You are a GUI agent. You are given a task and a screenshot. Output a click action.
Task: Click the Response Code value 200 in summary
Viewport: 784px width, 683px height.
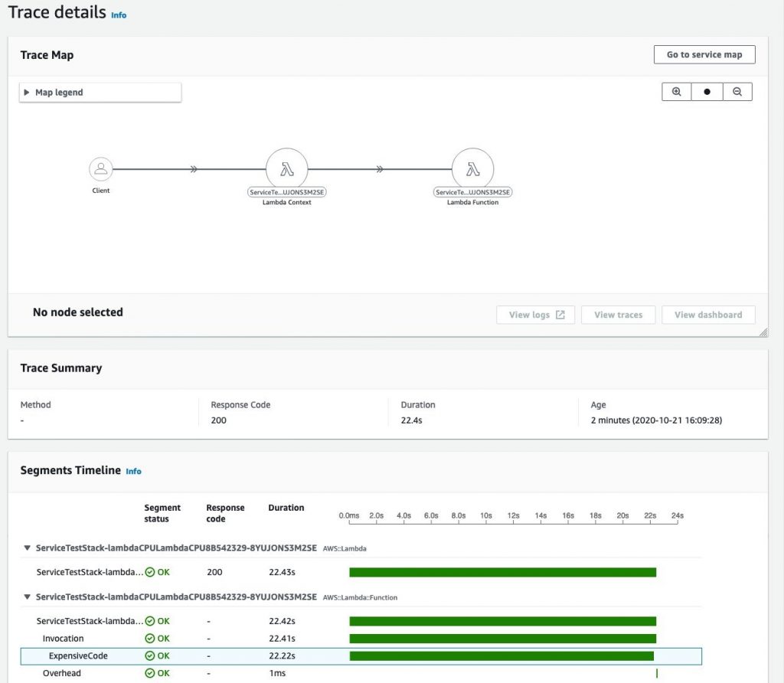(218, 420)
